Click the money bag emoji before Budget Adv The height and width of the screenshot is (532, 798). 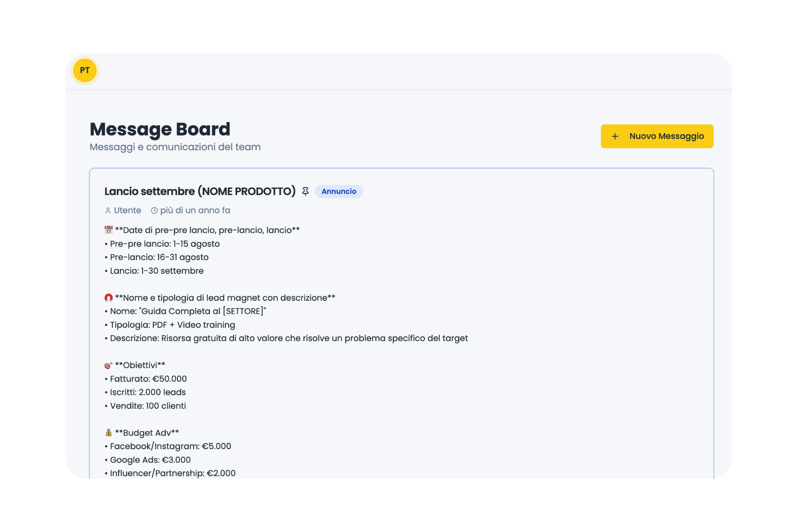[x=108, y=433]
